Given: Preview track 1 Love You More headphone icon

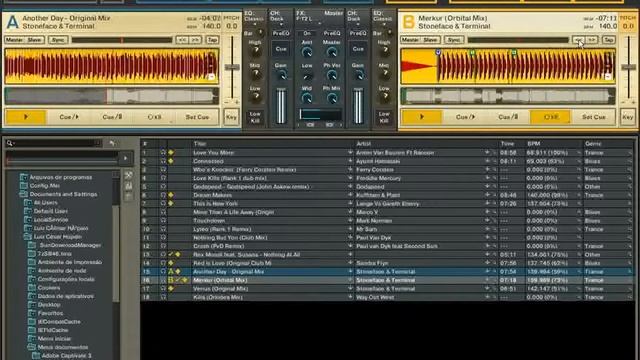Looking at the screenshot, I should click(x=163, y=153).
